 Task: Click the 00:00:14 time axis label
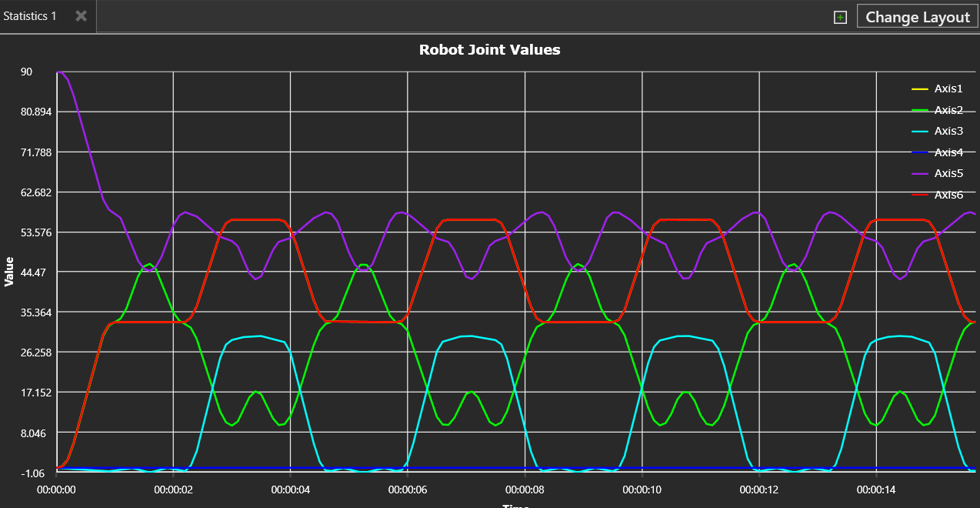(x=876, y=489)
